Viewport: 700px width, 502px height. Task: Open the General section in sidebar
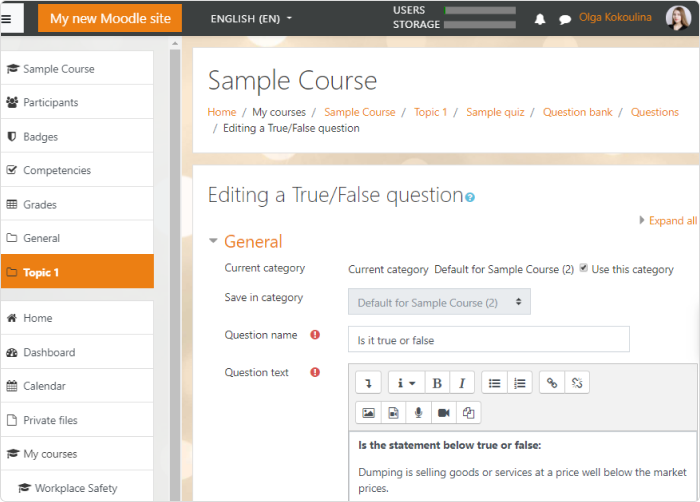(x=77, y=238)
